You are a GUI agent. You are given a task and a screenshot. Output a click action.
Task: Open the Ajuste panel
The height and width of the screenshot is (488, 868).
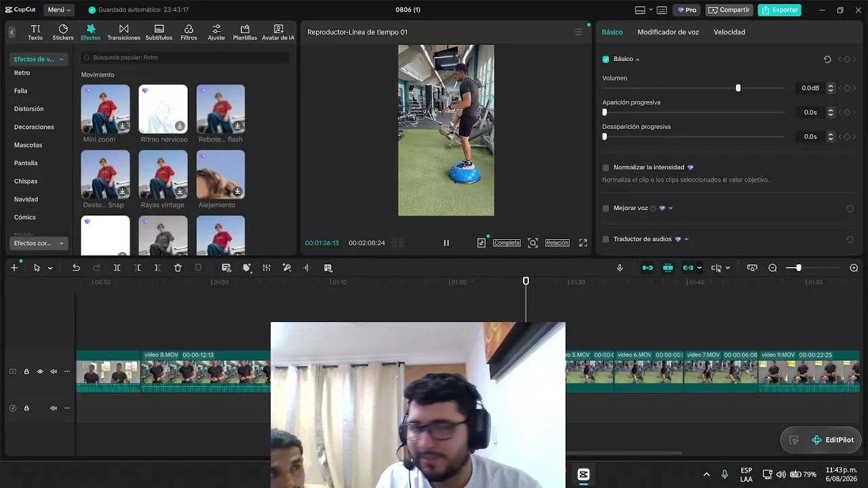(x=216, y=32)
